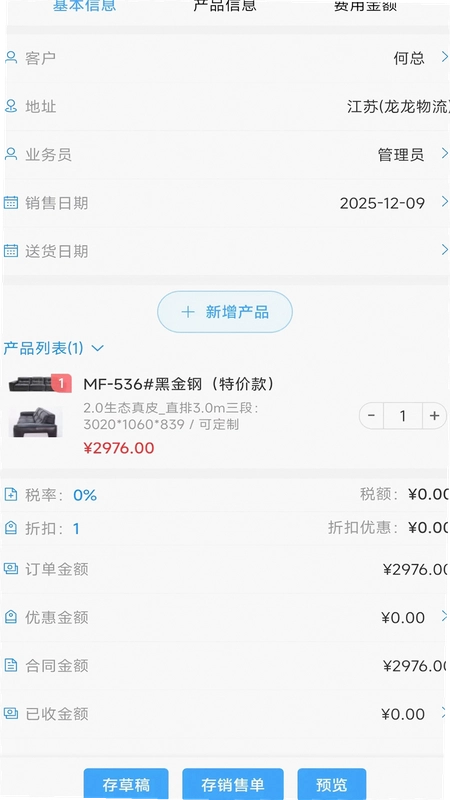Viewport: 450px width, 800px height.
Task: Collapse the 产品列表(1) expander
Action: [97, 348]
